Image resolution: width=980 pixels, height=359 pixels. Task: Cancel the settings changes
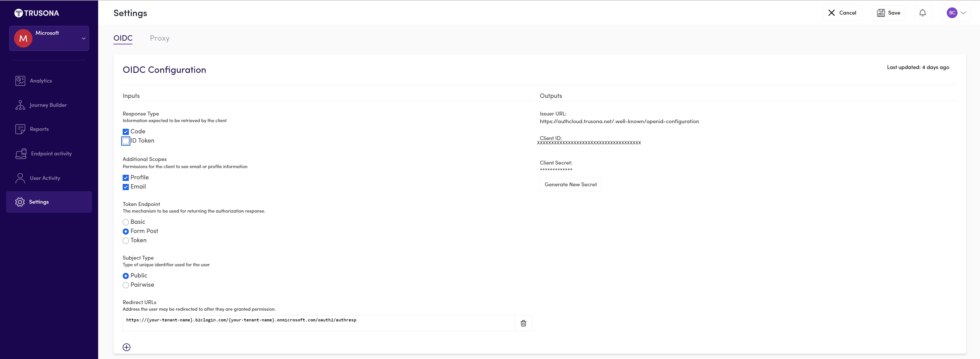point(843,13)
